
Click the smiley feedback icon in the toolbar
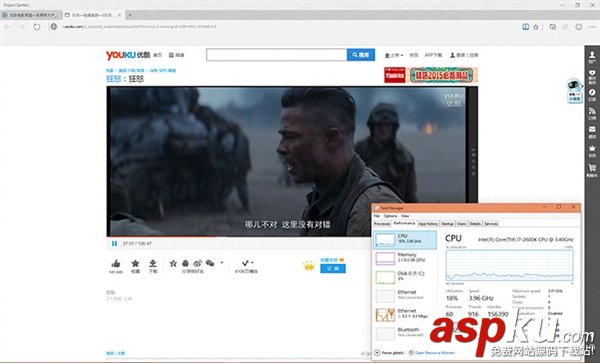[x=579, y=27]
